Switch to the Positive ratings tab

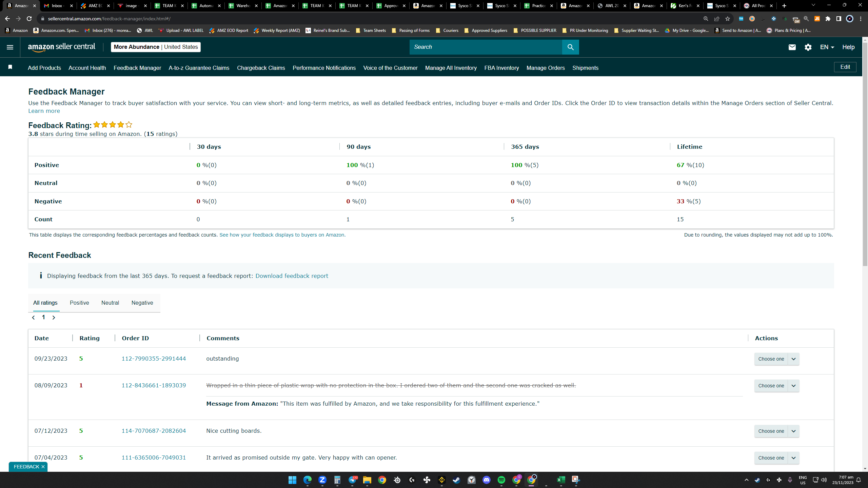click(x=79, y=303)
